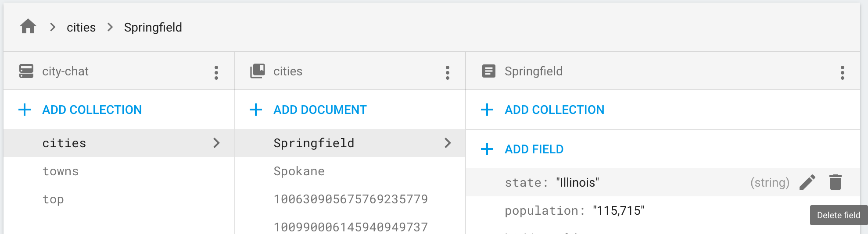Open city-chat three-dot menu

tap(216, 72)
